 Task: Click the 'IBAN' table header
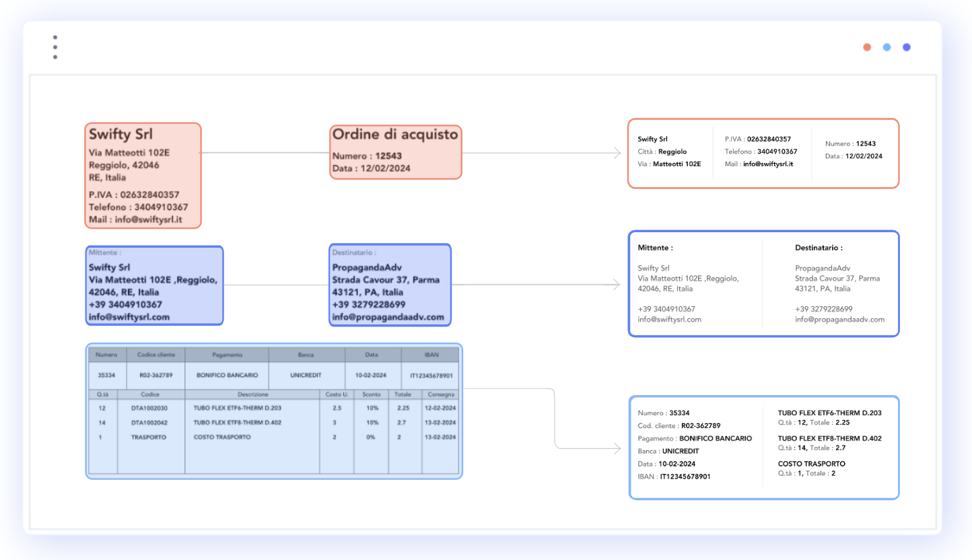coord(431,354)
